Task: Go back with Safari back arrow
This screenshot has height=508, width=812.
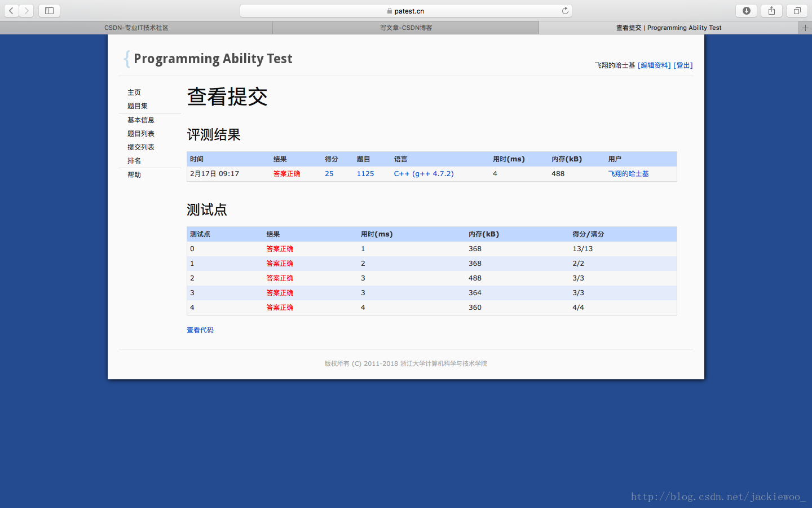Action: [11, 11]
